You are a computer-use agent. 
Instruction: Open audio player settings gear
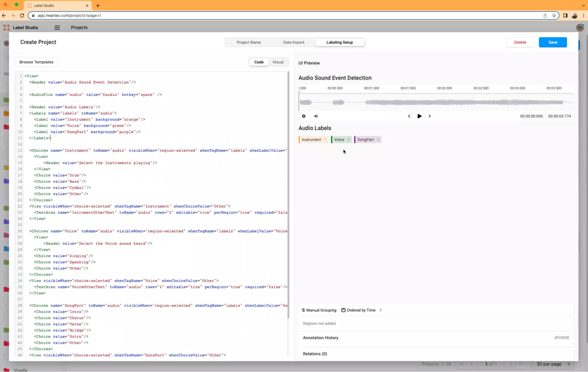coord(304,116)
